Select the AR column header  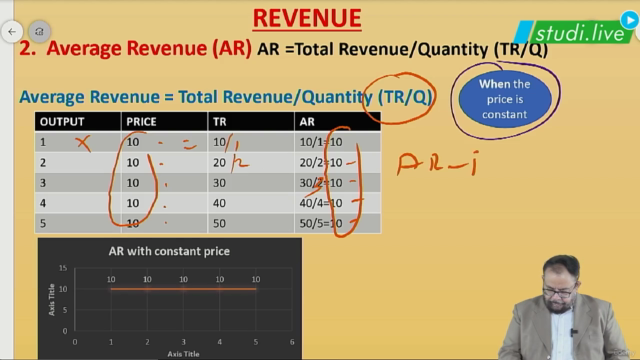click(x=338, y=122)
